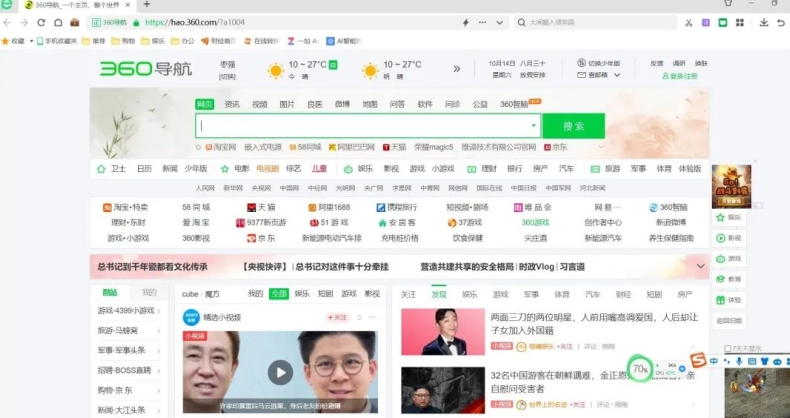The image size is (790, 418).
Task: Click the green badge next to today's temperature
Action: pyautogui.click(x=333, y=64)
